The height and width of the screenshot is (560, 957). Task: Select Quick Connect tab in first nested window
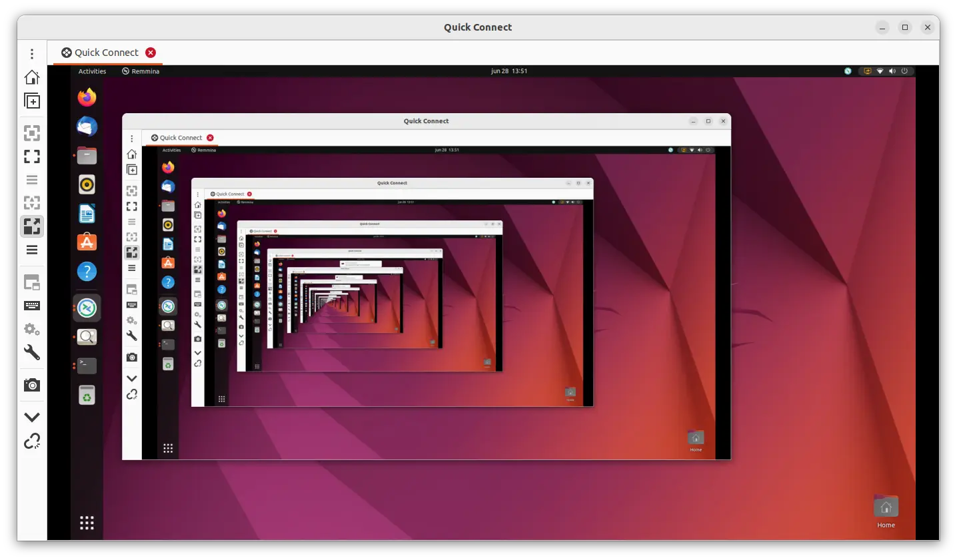point(177,138)
